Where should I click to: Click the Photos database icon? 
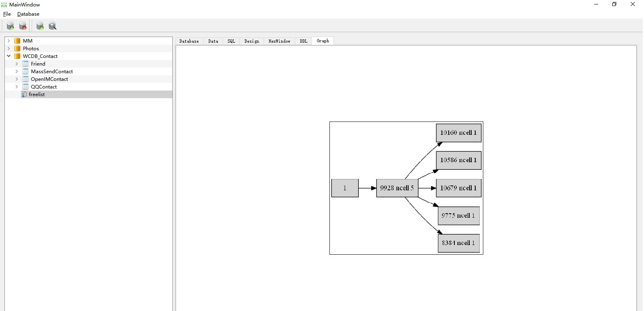pyautogui.click(x=17, y=48)
